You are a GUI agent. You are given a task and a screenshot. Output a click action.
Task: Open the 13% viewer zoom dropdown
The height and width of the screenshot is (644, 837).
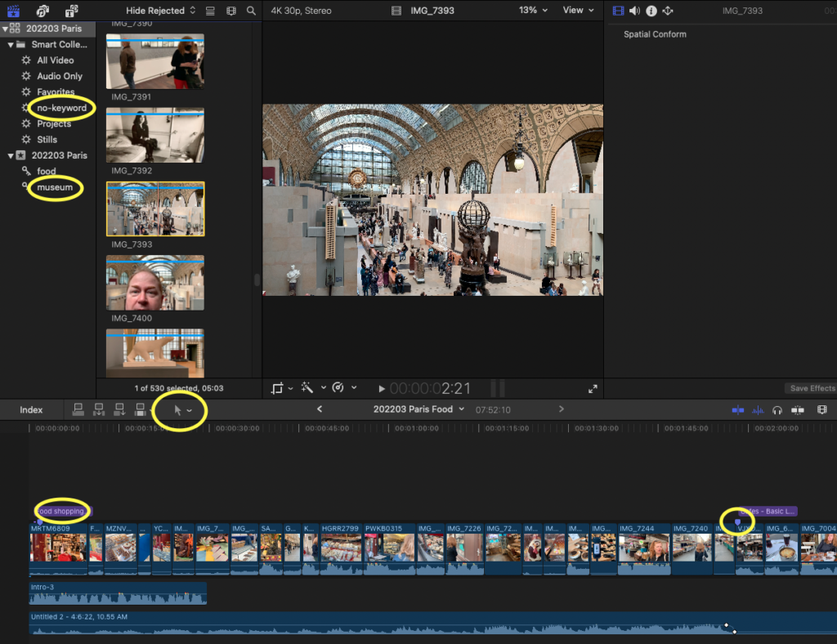point(533,10)
